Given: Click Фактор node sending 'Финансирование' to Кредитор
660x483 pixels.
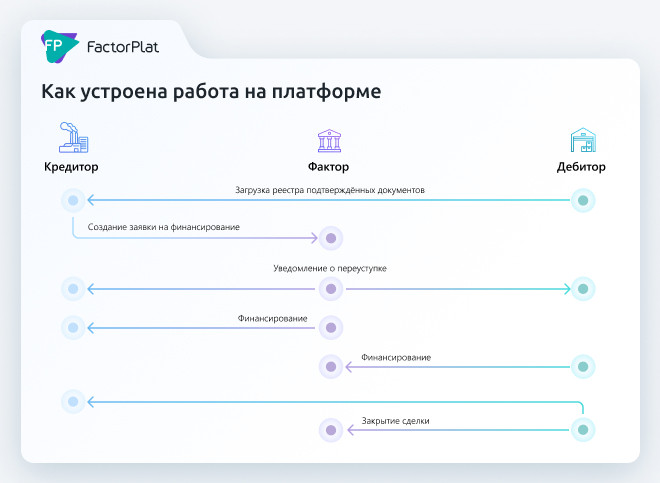Looking at the screenshot, I should click(331, 328).
